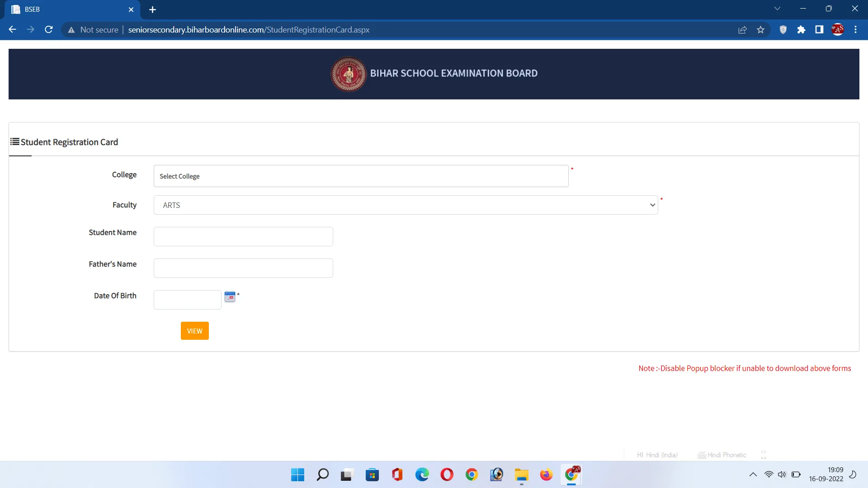This screenshot has width=868, height=488.
Task: Close the BSEB tab
Action: pos(131,9)
